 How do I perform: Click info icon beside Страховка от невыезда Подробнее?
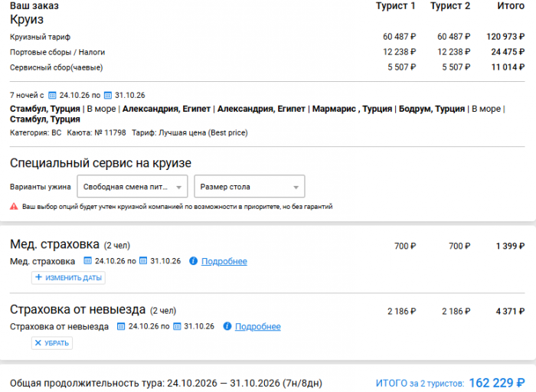coord(227,326)
